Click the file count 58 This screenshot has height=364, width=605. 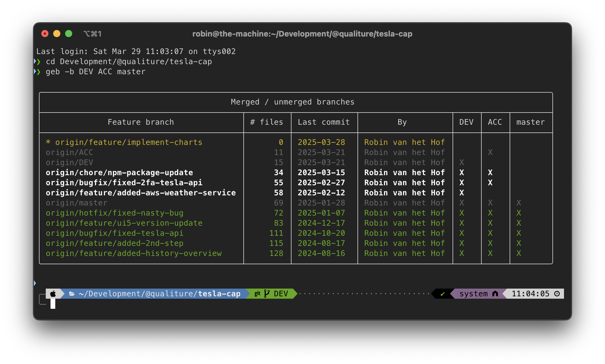point(278,193)
